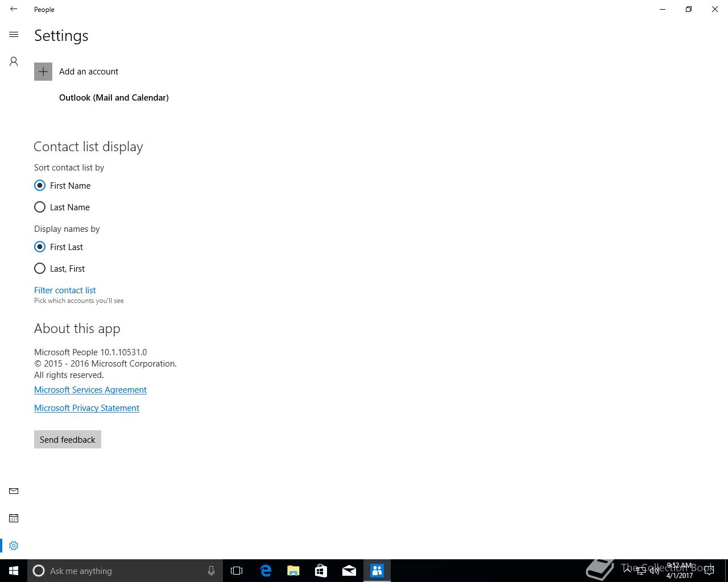The image size is (728, 582).
Task: Click the Add an account label
Action: (x=89, y=72)
